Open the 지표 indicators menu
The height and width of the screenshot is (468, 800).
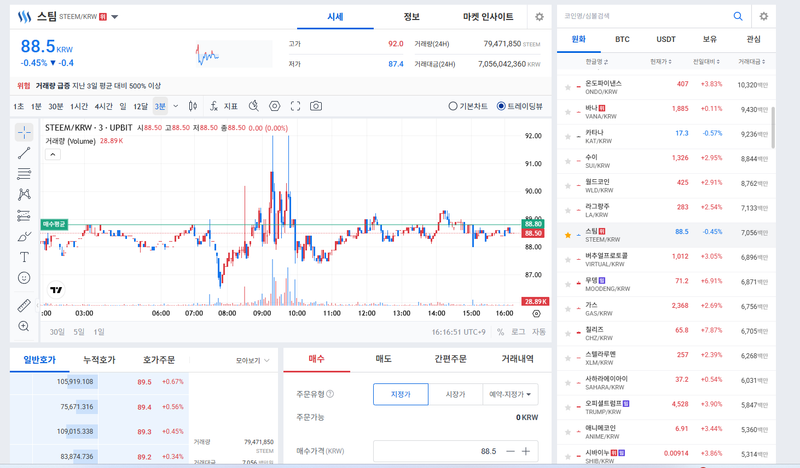click(224, 106)
